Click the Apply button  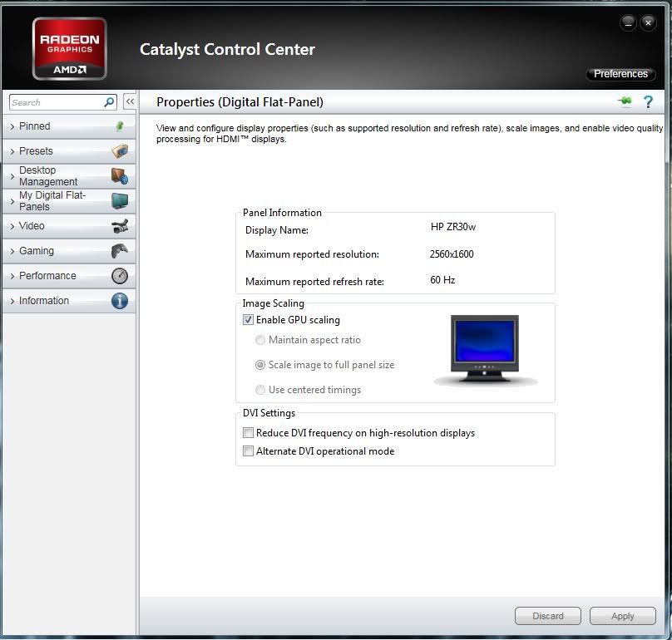(622, 616)
